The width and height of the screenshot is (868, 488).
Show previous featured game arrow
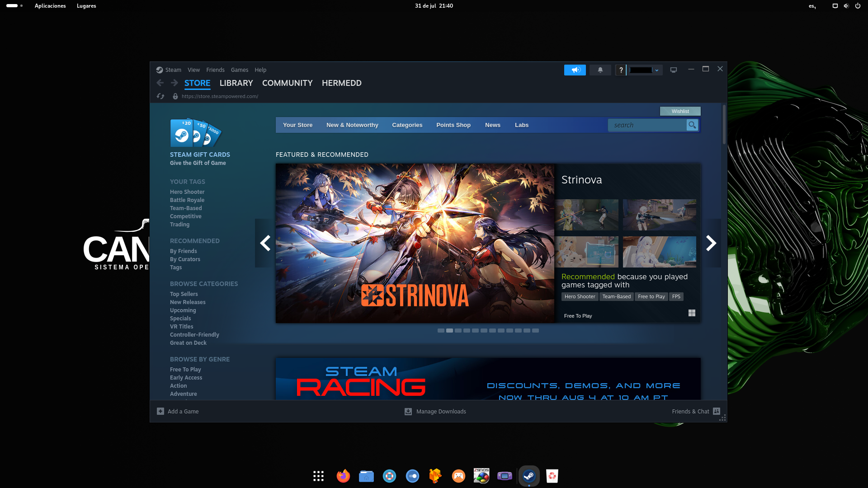coord(265,243)
